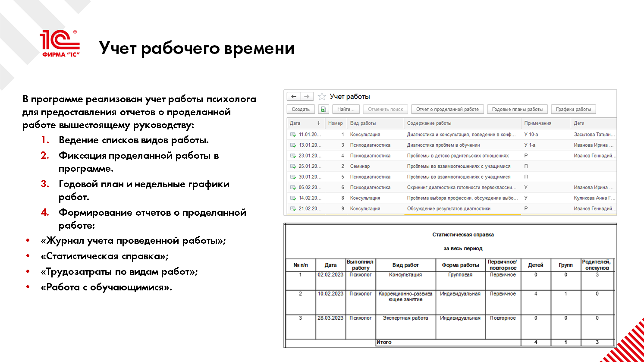The height and width of the screenshot is (362, 644).
Task: Sort the list by the Номер column header
Action: [x=335, y=123]
